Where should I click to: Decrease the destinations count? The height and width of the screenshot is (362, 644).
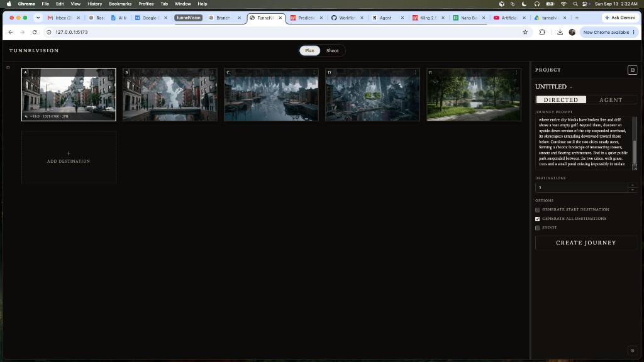(633, 190)
